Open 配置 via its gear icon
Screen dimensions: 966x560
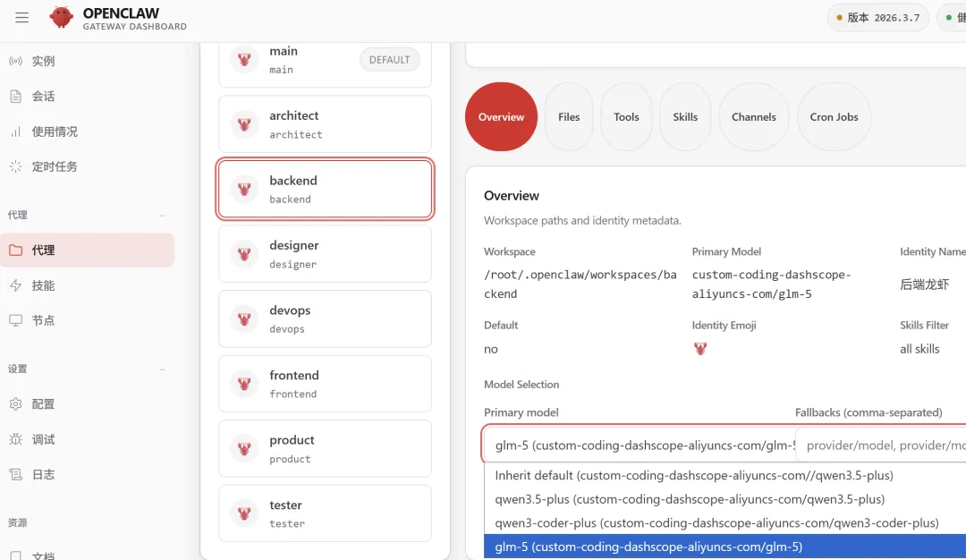pyautogui.click(x=15, y=404)
